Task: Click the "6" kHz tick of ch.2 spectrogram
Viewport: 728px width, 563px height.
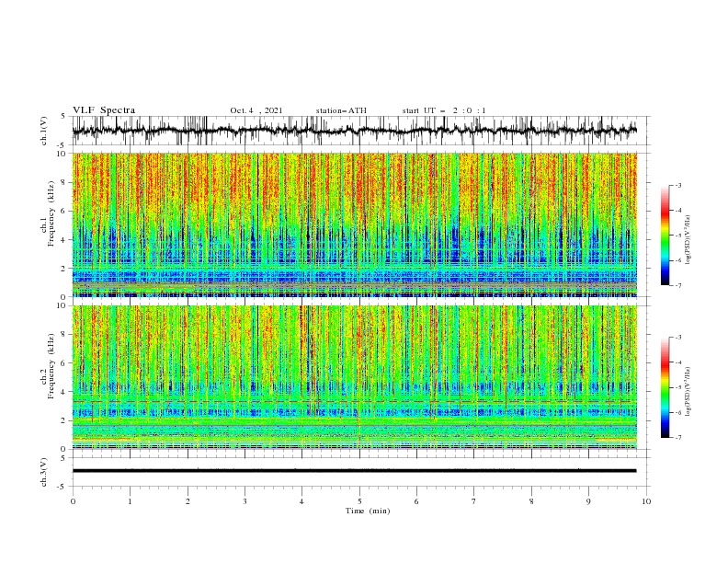Action: point(64,363)
